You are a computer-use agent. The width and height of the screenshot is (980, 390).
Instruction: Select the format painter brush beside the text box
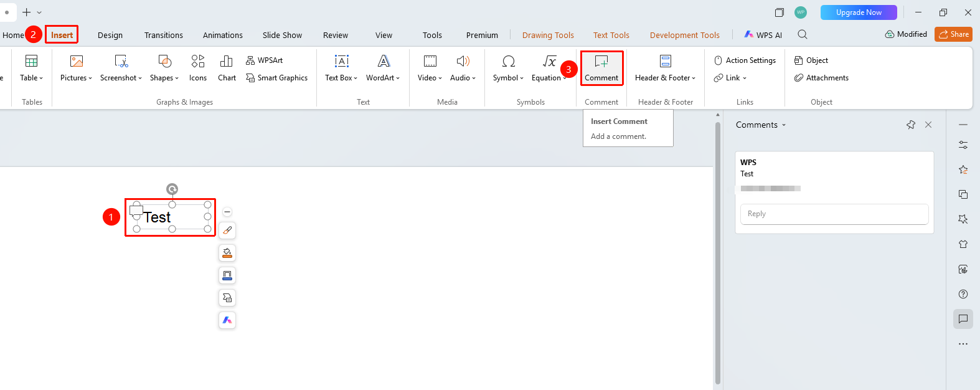pos(227,231)
